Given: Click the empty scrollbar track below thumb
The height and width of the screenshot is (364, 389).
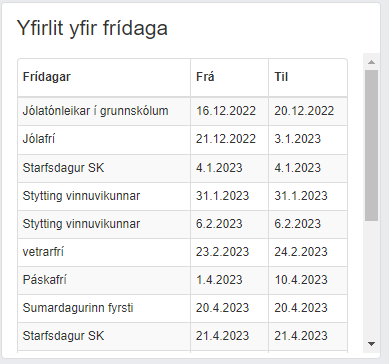Looking at the screenshot, I should (371, 278).
